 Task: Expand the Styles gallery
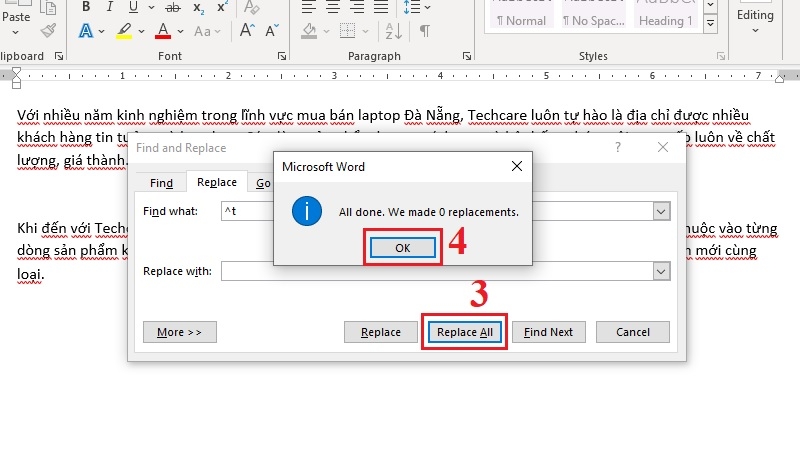click(710, 23)
